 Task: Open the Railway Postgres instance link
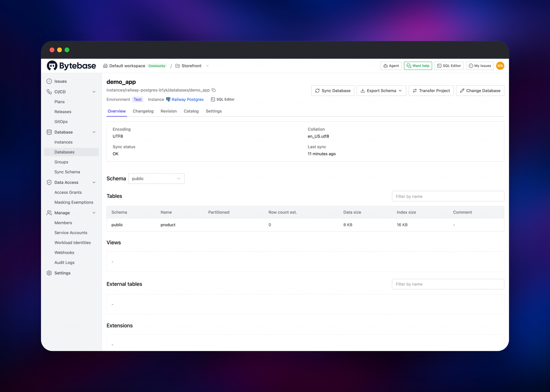187,99
